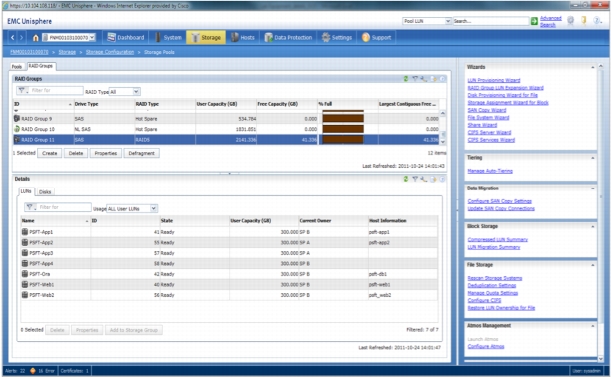The width and height of the screenshot is (612, 379).
Task: Open the Pool LUN search type dropdown
Action: 448,21
